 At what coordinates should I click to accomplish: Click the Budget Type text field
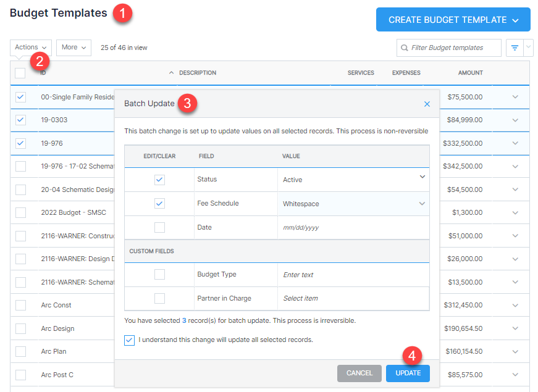[x=353, y=275]
